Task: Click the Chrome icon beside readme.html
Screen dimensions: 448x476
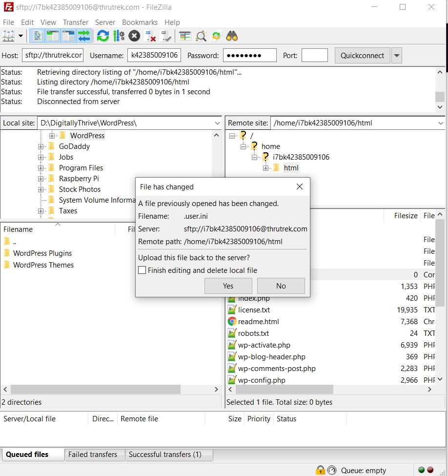Action: click(x=232, y=321)
